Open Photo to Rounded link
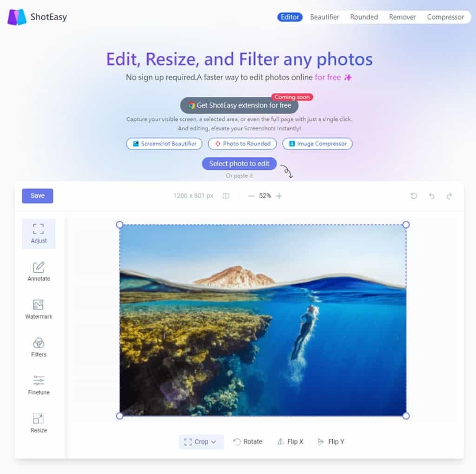Viewport: 476px width, 474px height. pyautogui.click(x=242, y=144)
